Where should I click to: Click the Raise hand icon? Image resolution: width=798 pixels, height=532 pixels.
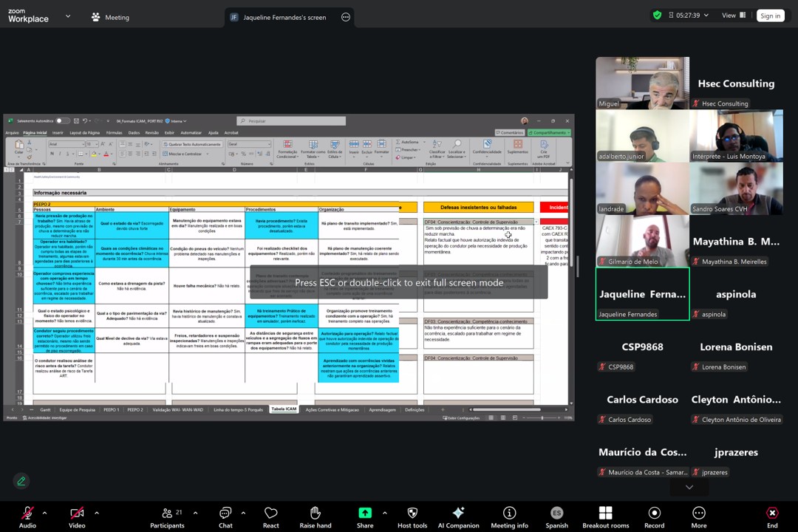click(315, 514)
